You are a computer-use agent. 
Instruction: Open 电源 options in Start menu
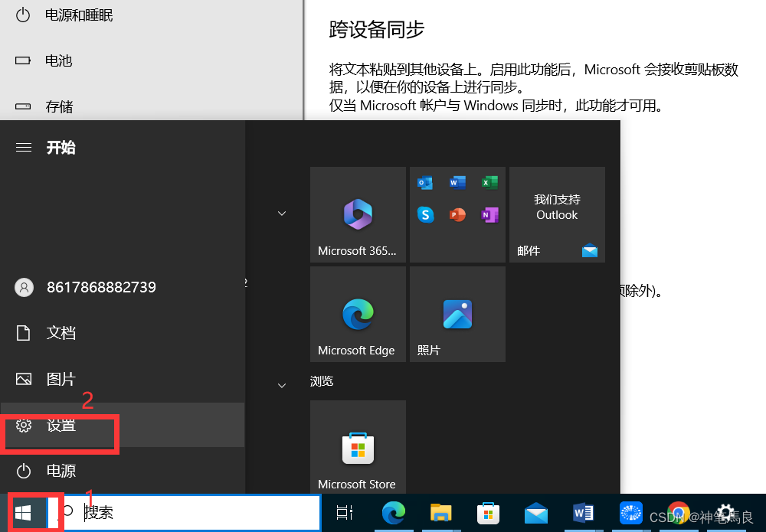click(122, 471)
